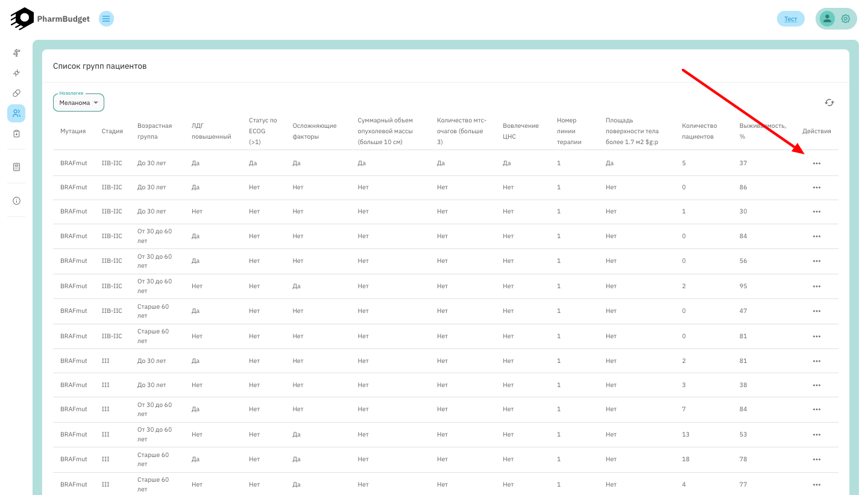The image size is (868, 495).
Task: Click patient count 18 in the table
Action: click(x=685, y=459)
